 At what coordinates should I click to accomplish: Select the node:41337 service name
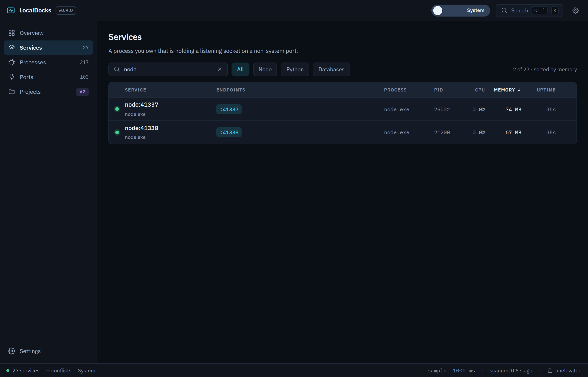(142, 105)
